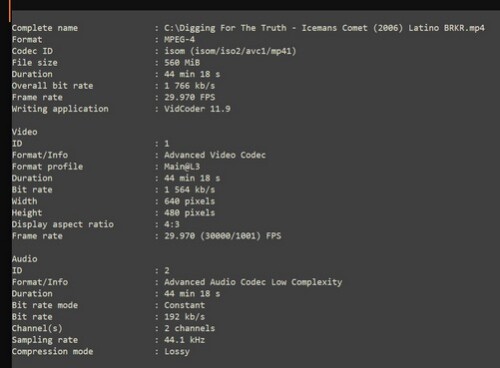Click the Audio section heading
500x368 pixels.
pyautogui.click(x=25, y=259)
